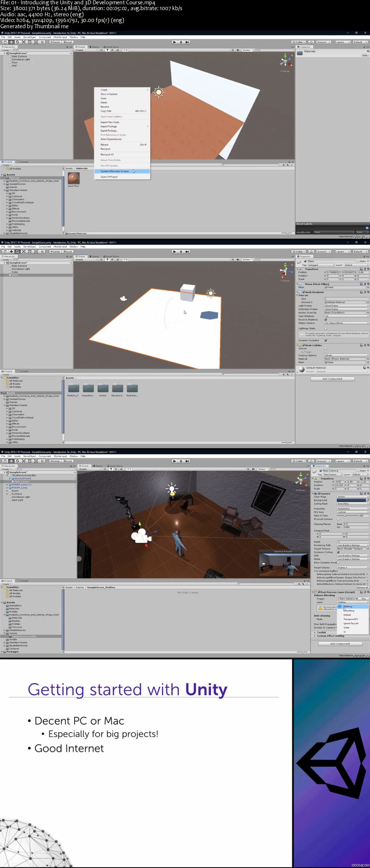
Task: Click Default-Material sphere preview icon
Action: point(301,369)
